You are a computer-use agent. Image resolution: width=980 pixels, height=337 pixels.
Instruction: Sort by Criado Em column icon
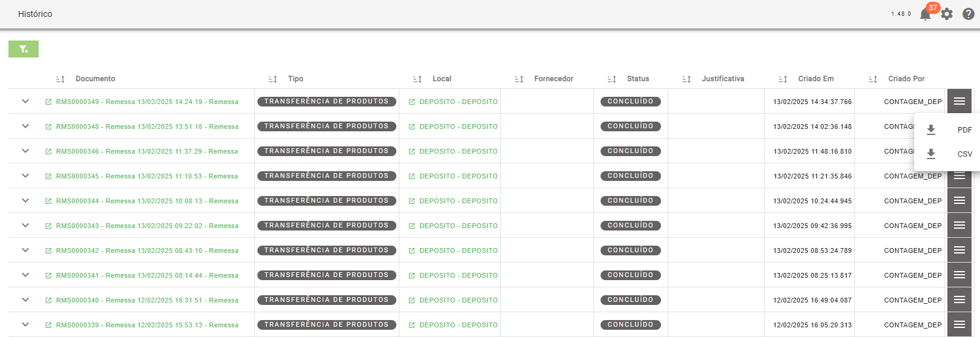[x=783, y=79]
